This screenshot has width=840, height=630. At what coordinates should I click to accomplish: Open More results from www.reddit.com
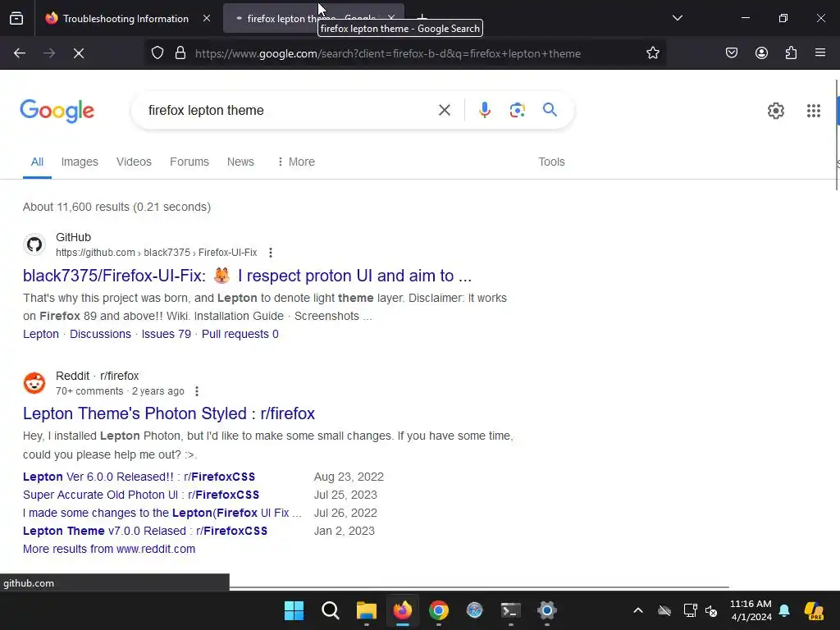coord(109,549)
